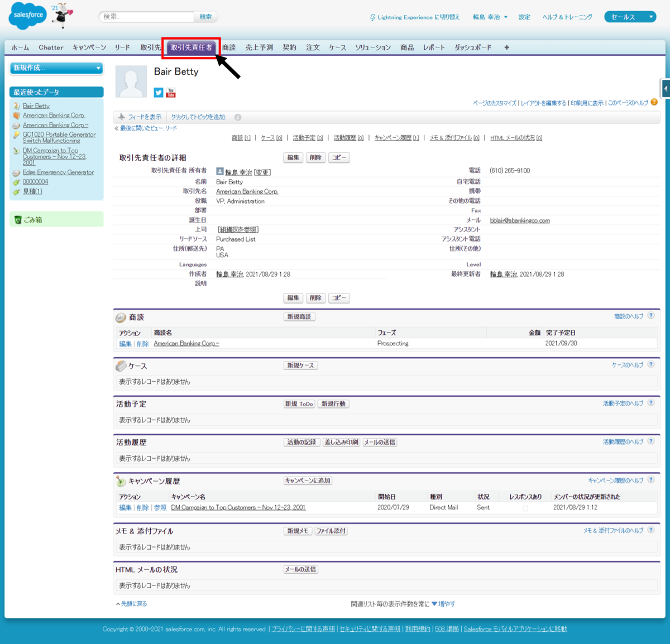Click the ファイル添付 button

[331, 531]
